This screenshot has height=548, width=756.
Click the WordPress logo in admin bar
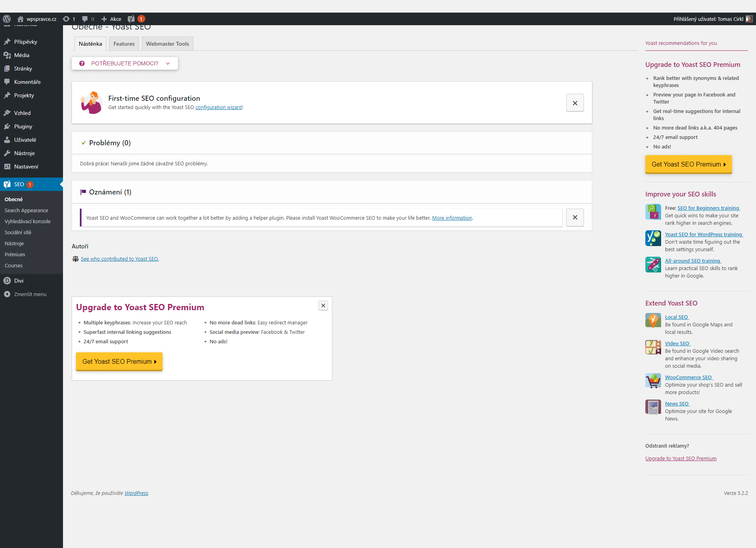point(7,19)
